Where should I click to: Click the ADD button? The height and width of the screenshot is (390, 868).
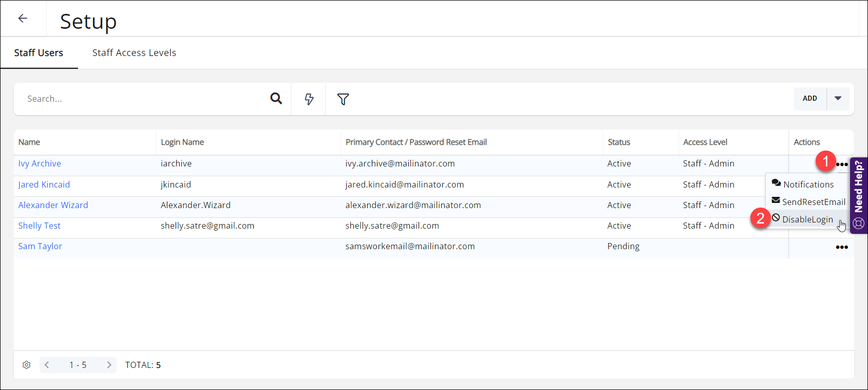(x=810, y=98)
